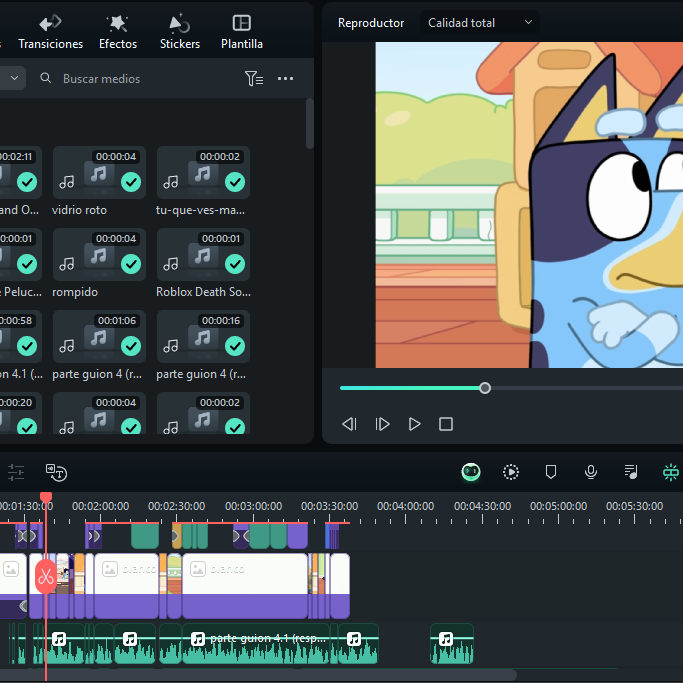Image resolution: width=683 pixels, height=683 pixels.
Task: Click the 'rompido' file name label
Action: click(75, 292)
